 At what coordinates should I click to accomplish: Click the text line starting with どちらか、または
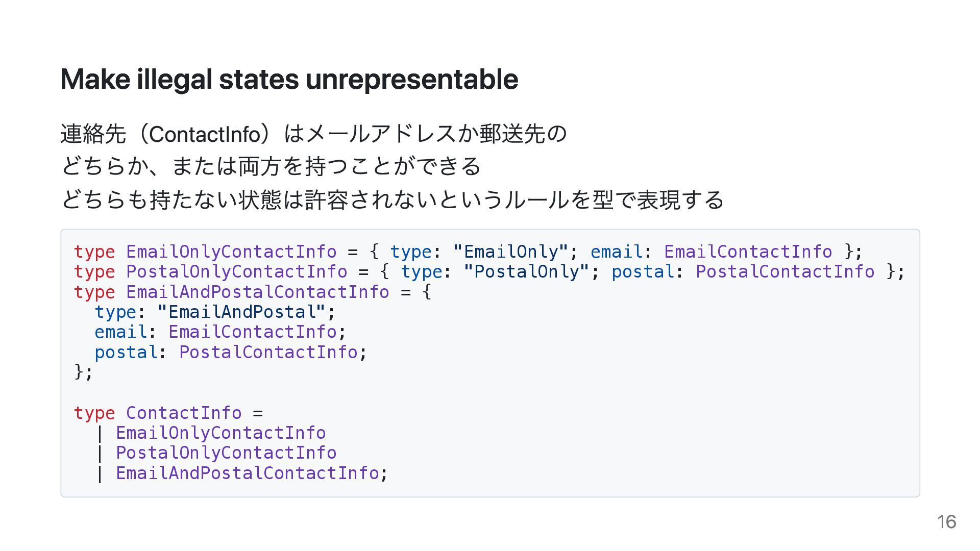click(x=271, y=167)
